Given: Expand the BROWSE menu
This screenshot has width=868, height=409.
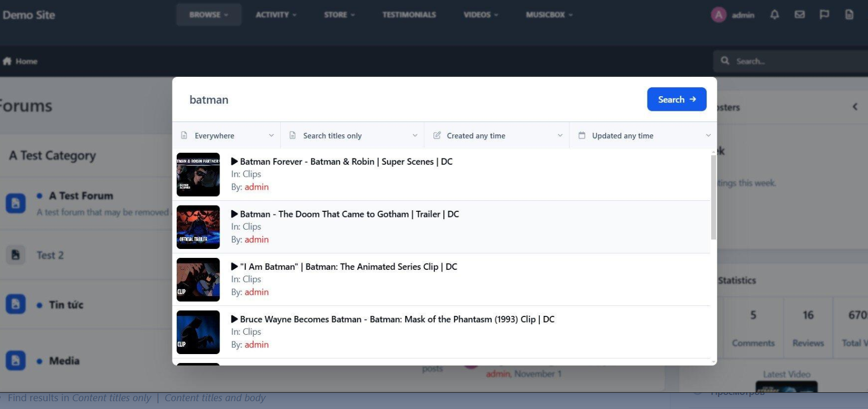Looking at the screenshot, I should (209, 15).
